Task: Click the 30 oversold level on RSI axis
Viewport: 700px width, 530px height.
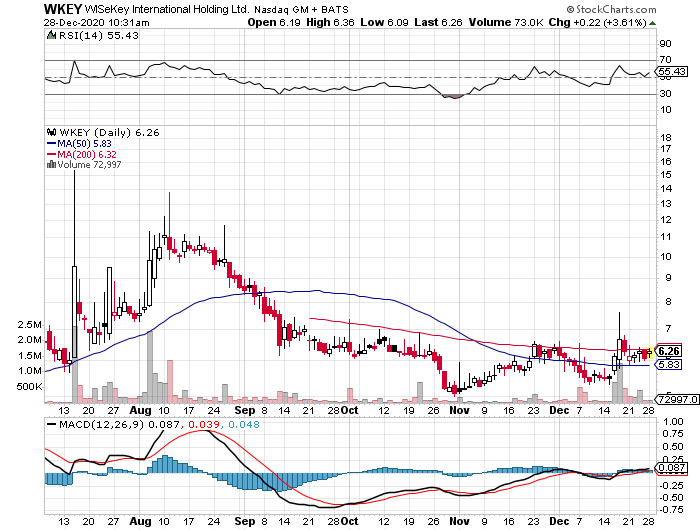Action: point(665,94)
